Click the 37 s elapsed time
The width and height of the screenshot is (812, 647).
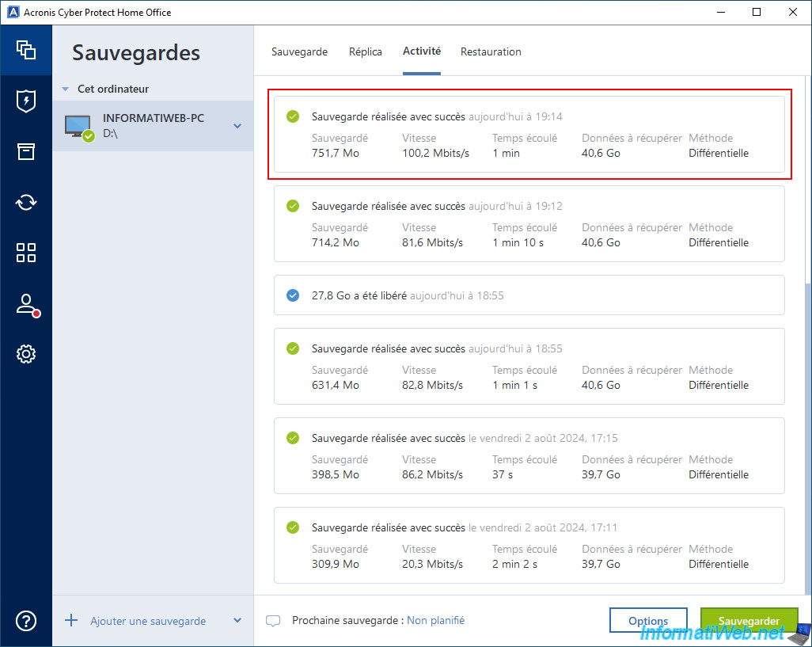pos(503,475)
